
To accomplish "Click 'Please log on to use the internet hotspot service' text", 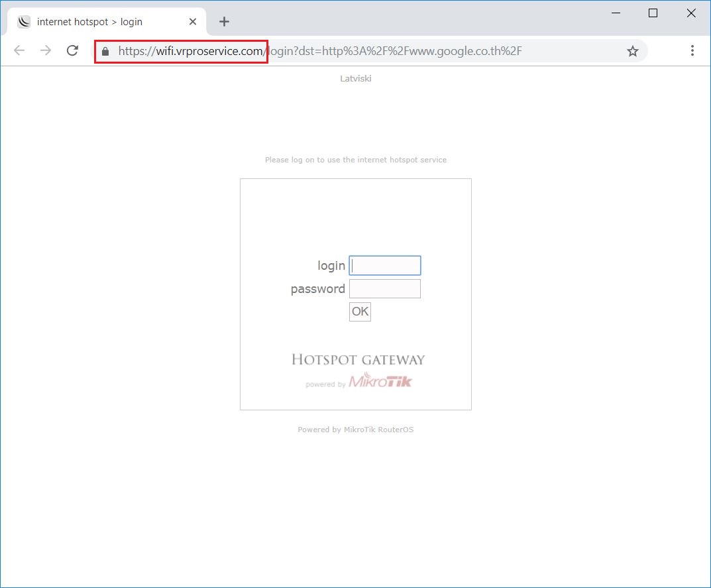I will click(x=356, y=160).
